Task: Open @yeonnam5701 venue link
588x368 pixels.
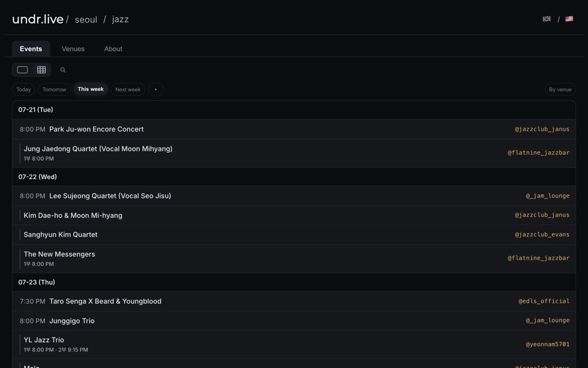Action: 547,344
